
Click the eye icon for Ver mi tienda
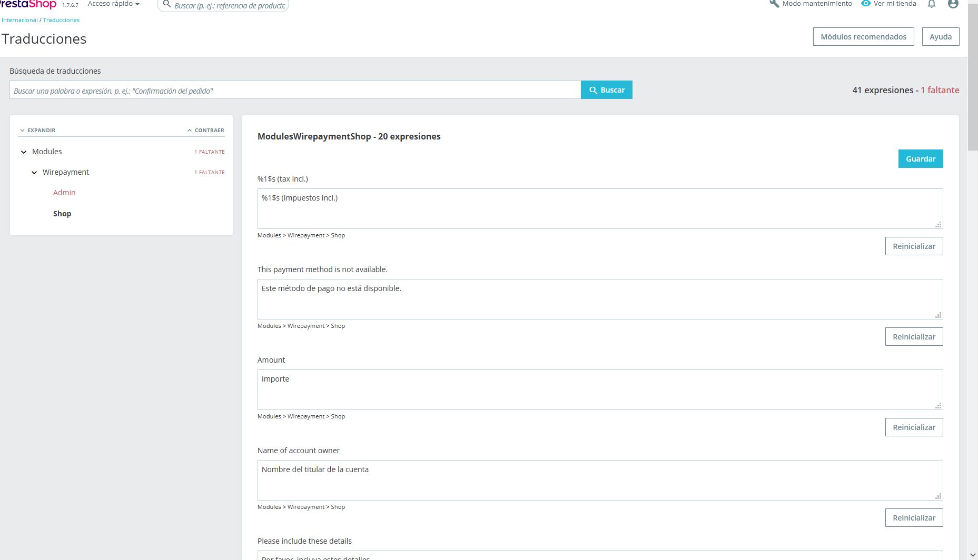866,4
